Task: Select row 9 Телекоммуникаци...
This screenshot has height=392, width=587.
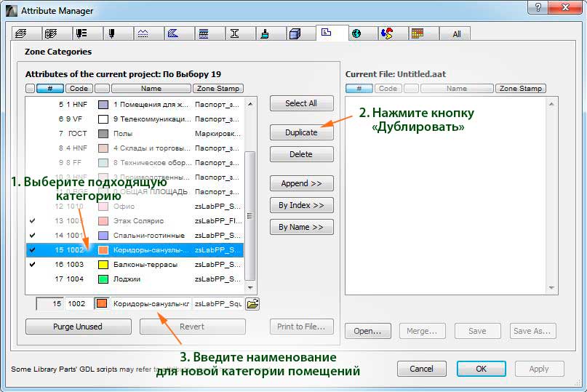Action: (135, 119)
